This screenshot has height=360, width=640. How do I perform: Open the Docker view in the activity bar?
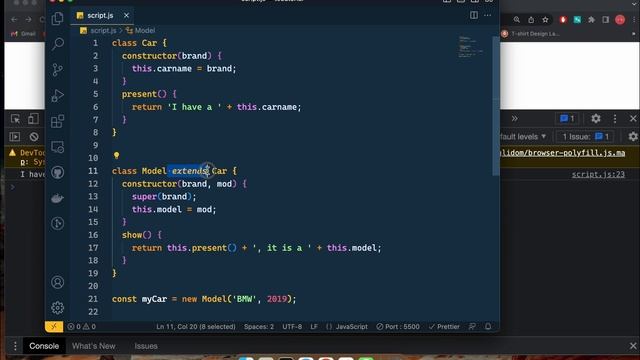[x=58, y=198]
